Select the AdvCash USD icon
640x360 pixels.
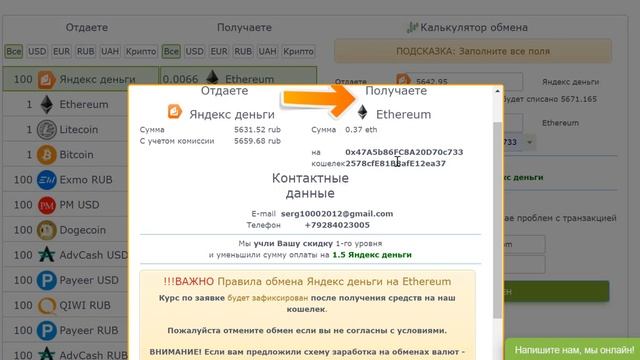tap(47, 255)
